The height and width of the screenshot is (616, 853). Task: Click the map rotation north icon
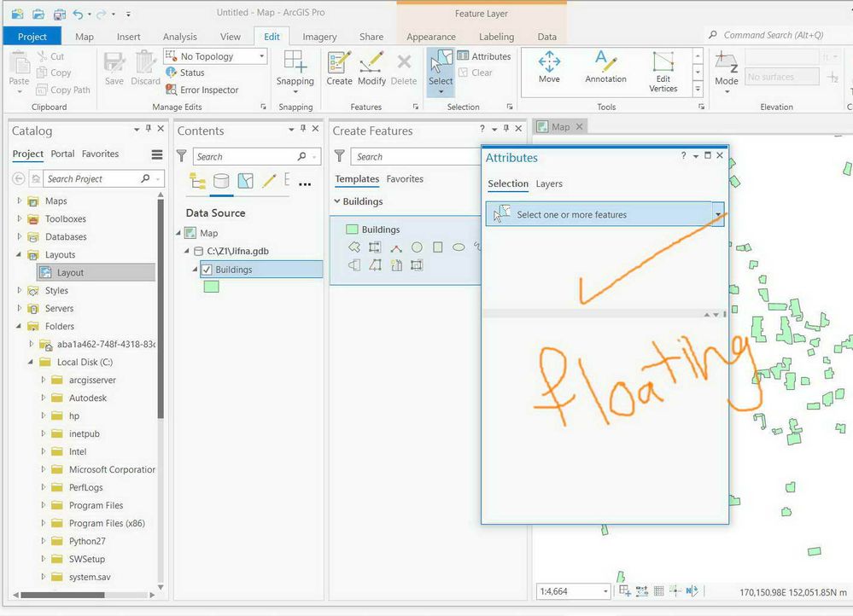692,591
